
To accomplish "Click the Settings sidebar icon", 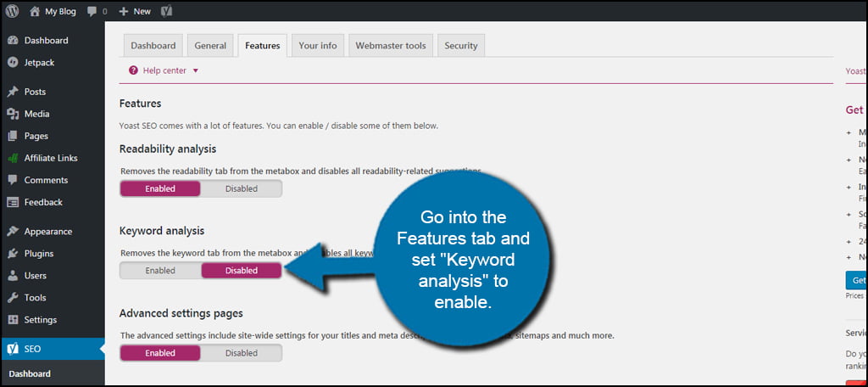I will [14, 320].
